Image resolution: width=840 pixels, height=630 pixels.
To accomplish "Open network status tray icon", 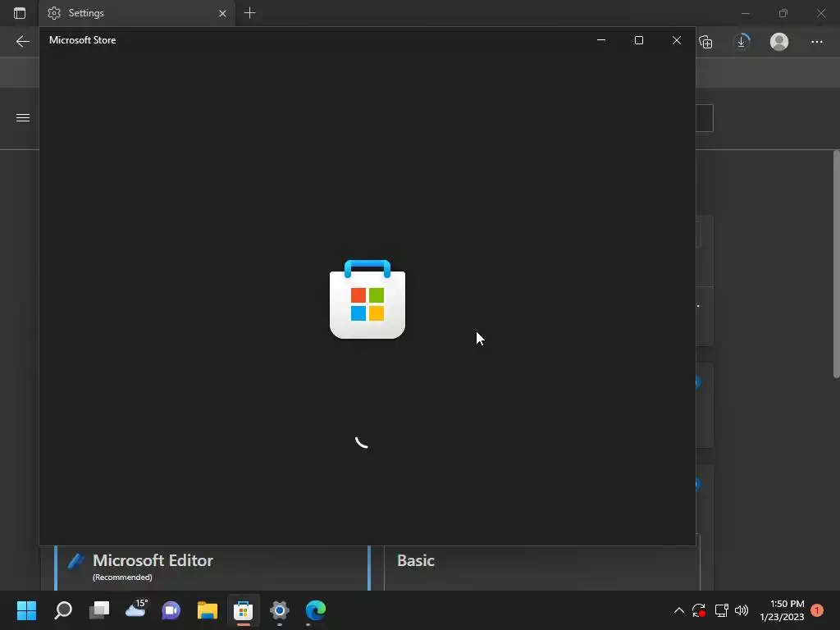I will pyautogui.click(x=721, y=610).
